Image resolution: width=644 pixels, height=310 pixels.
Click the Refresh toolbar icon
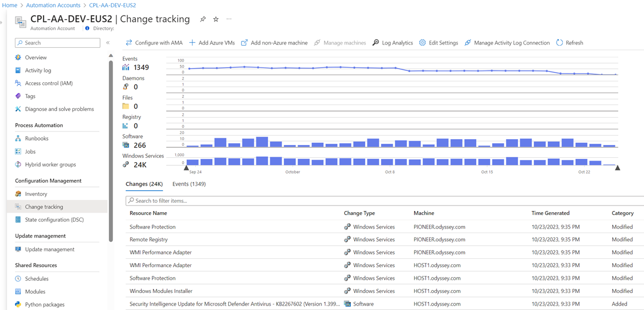559,43
